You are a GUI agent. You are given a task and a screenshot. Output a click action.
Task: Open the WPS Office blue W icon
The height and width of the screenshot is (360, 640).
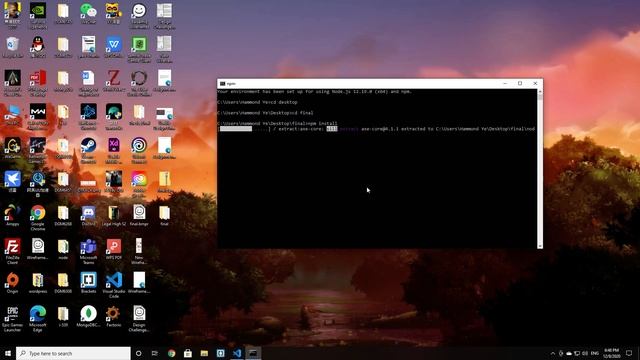(x=113, y=47)
